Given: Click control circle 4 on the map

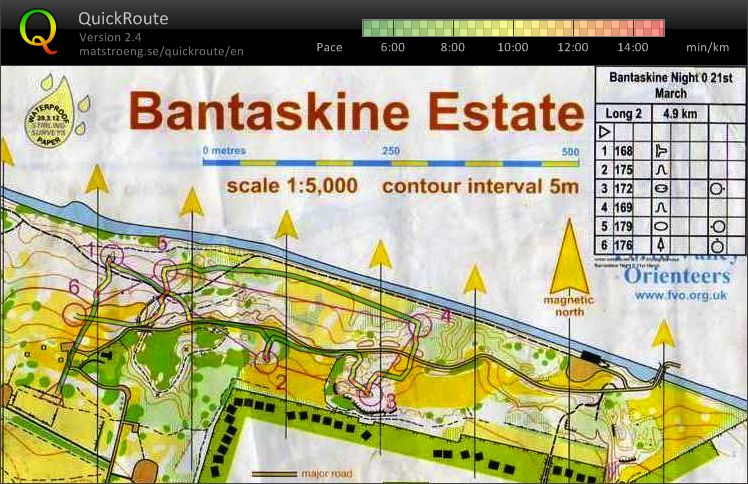Looking at the screenshot, I should tap(419, 324).
